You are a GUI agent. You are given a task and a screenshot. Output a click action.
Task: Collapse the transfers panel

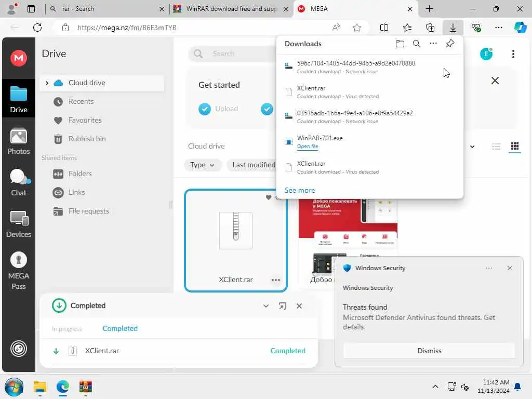point(266,306)
